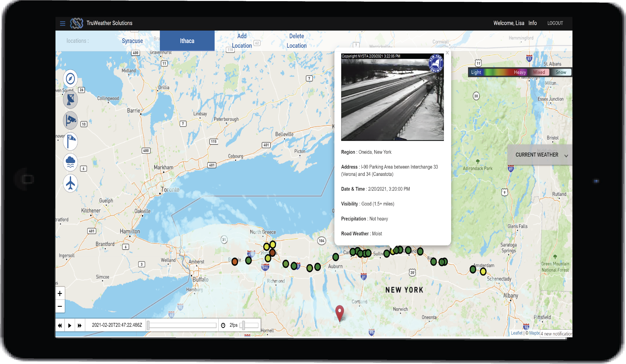Select the Ithaca location tab

pyautogui.click(x=187, y=41)
